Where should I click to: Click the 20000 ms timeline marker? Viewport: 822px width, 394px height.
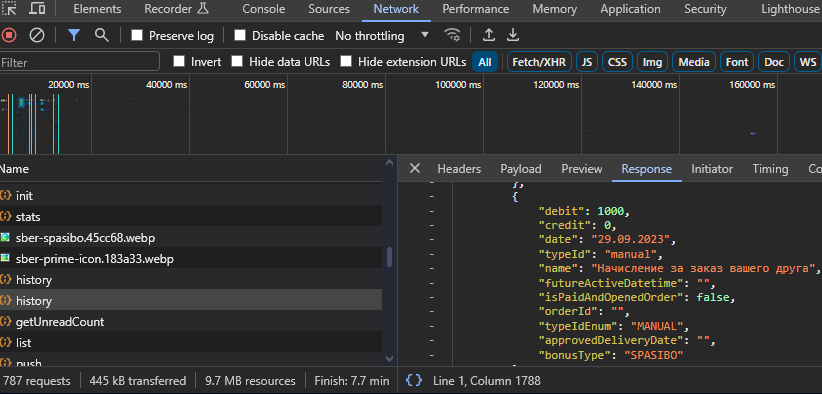[x=69, y=84]
